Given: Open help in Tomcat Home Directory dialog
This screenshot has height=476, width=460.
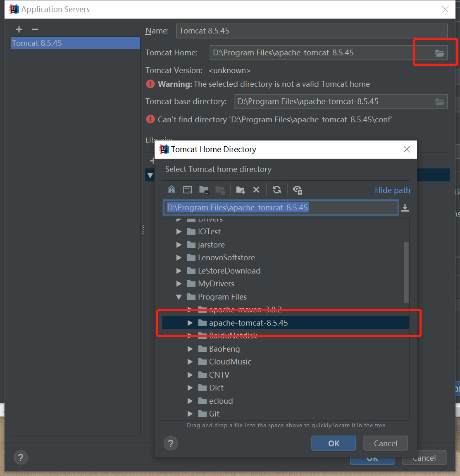Looking at the screenshot, I should 171,443.
